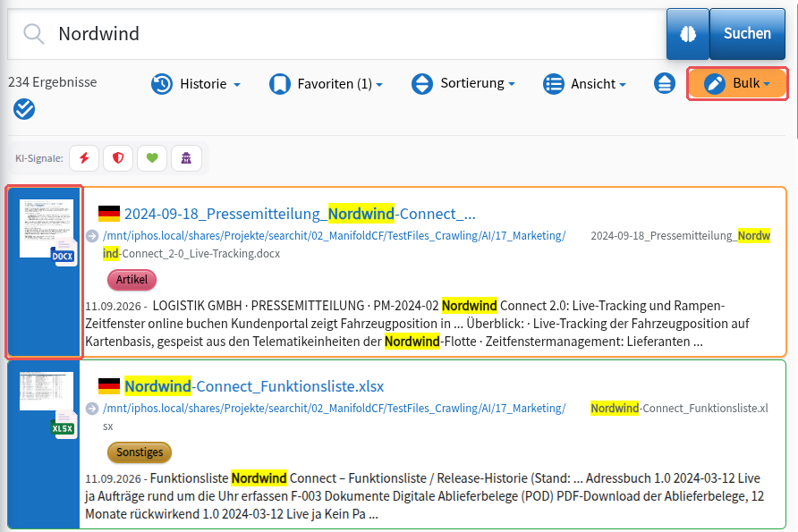Click the snippet starting 'Funktionsliste Nordwind Connect'
This screenshot has width=798, height=532.
click(x=424, y=496)
